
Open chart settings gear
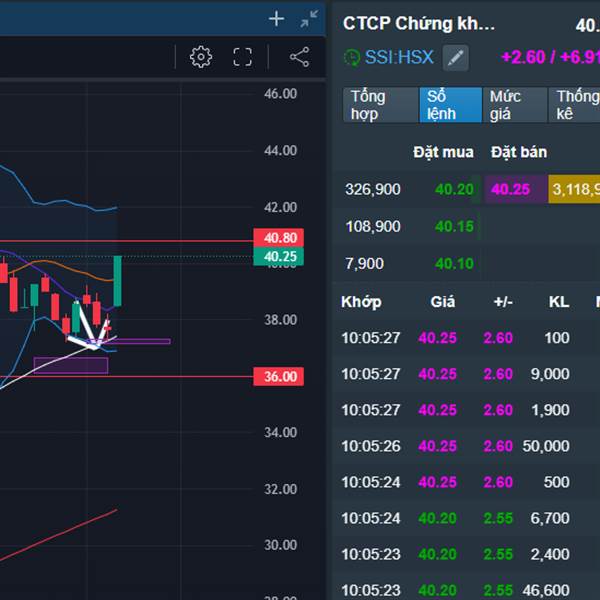201,57
